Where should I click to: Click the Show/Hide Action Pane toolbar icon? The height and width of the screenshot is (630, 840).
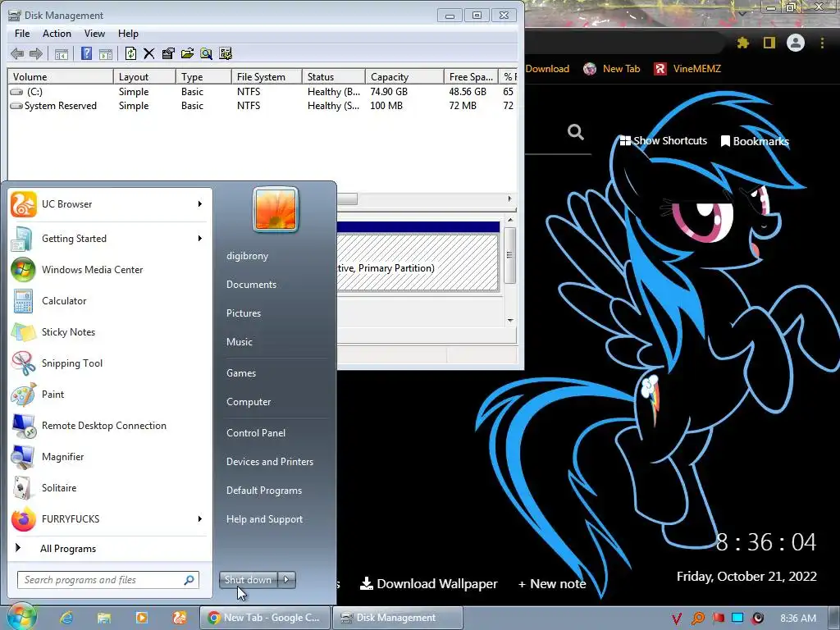click(106, 53)
